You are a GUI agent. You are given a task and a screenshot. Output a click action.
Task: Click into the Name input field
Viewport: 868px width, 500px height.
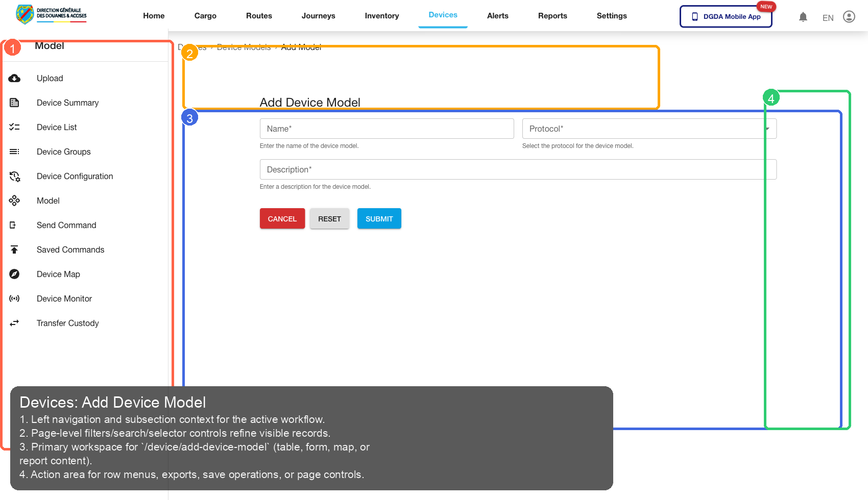click(387, 129)
